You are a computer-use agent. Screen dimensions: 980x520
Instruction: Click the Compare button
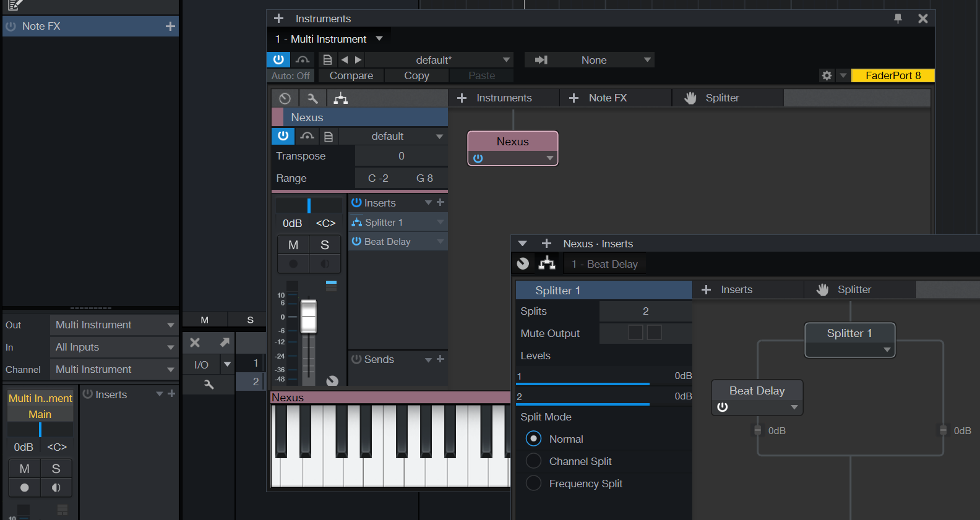pos(351,75)
